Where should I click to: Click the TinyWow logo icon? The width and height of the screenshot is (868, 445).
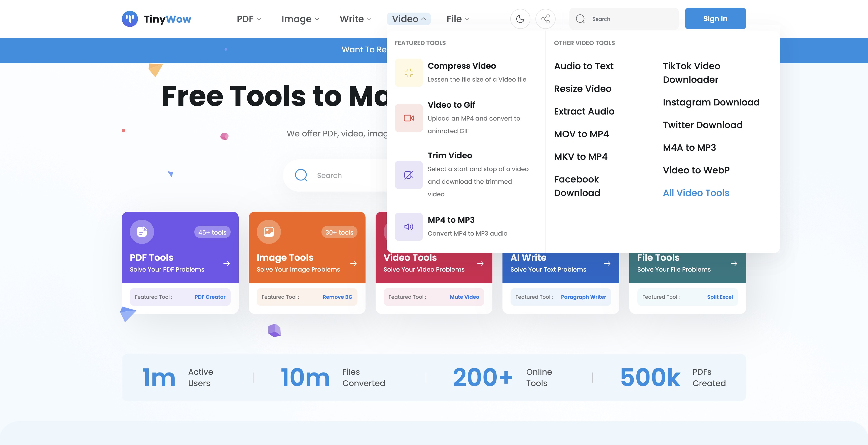point(130,19)
